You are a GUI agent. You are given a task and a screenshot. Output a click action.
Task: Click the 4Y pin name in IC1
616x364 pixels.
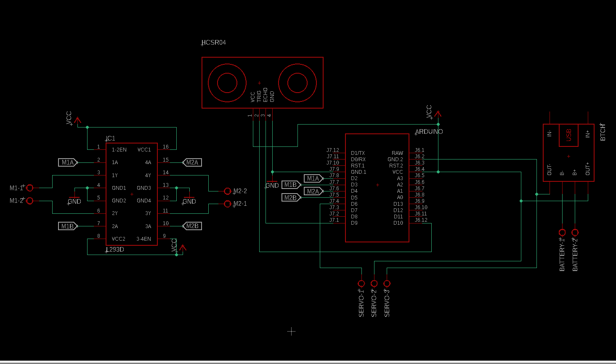[x=148, y=175]
